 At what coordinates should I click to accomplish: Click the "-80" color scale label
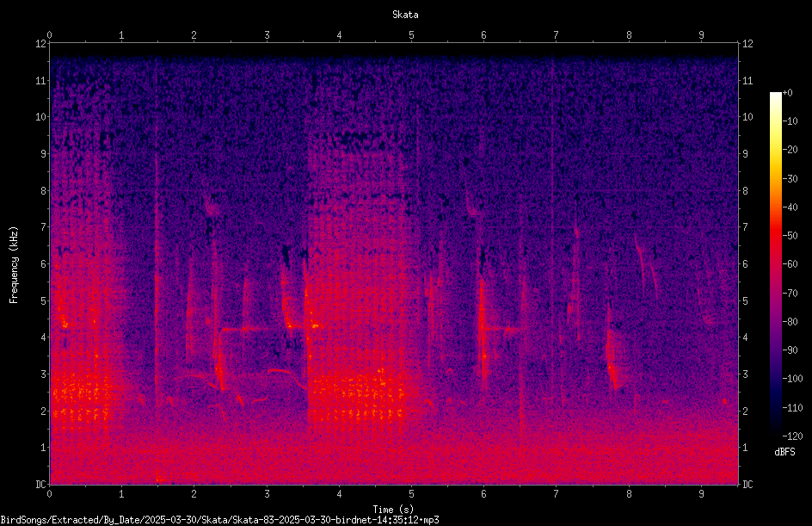pos(790,322)
